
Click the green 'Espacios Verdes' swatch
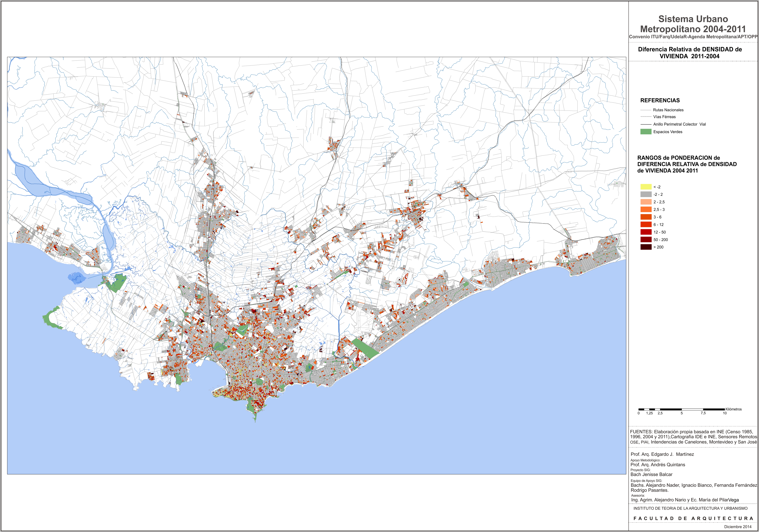pyautogui.click(x=646, y=132)
